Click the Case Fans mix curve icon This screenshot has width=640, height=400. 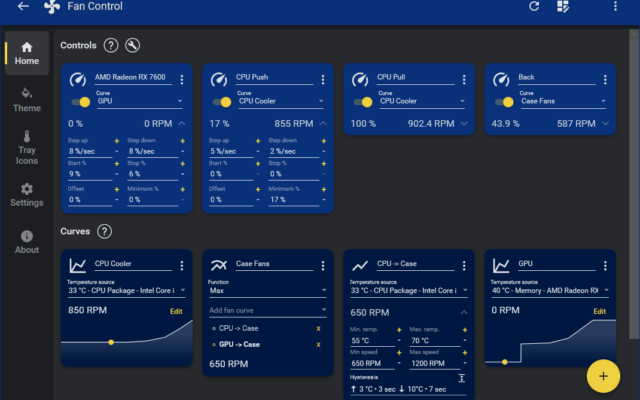tap(219, 266)
